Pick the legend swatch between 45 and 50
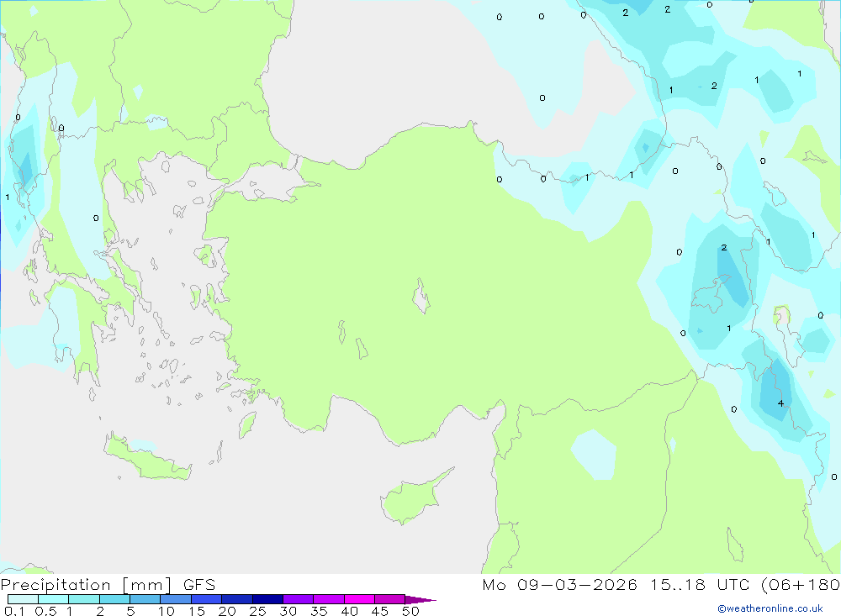The width and height of the screenshot is (841, 616). 390,599
